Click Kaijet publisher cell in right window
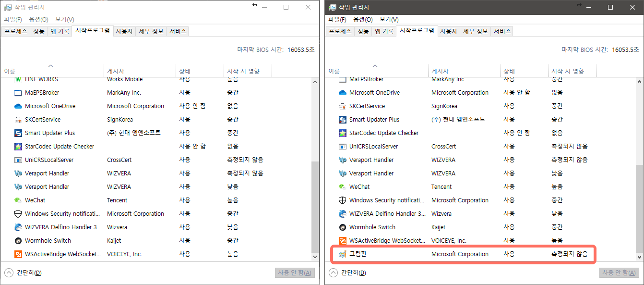Image resolution: width=644 pixels, height=285 pixels. [x=439, y=227]
